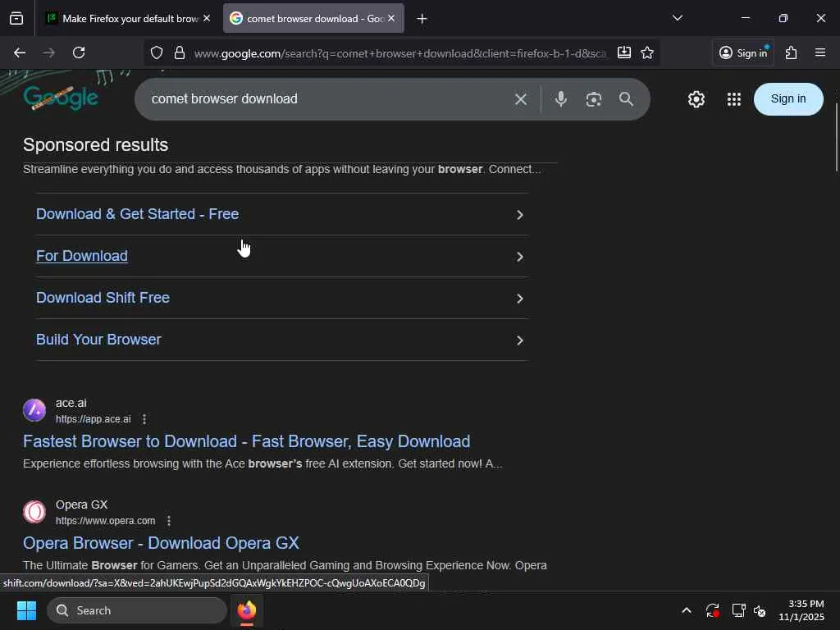Viewport: 840px width, 630px height.
Task: Open the Download Shift Free link
Action: [103, 297]
